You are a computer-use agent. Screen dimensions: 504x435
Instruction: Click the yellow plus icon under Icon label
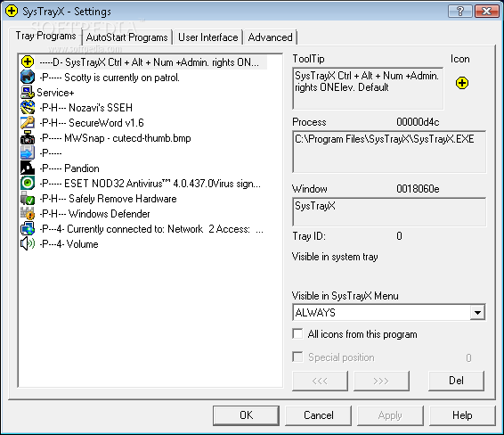[x=462, y=83]
